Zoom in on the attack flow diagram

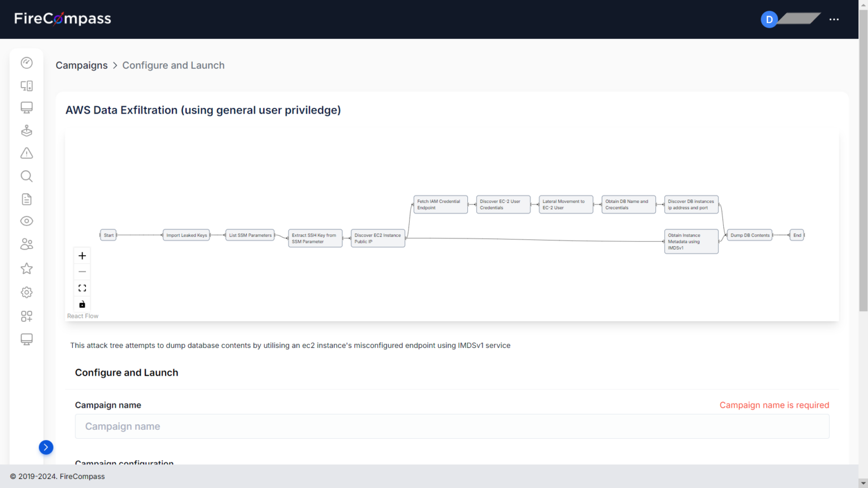pos(82,256)
